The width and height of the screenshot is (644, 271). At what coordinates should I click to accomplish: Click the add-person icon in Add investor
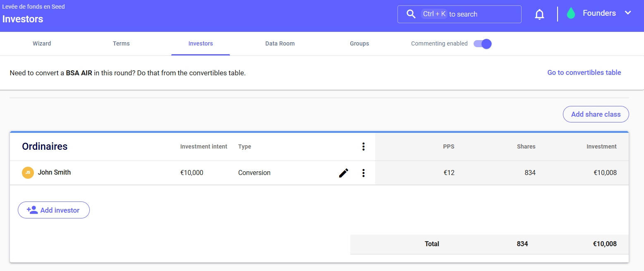click(x=32, y=210)
